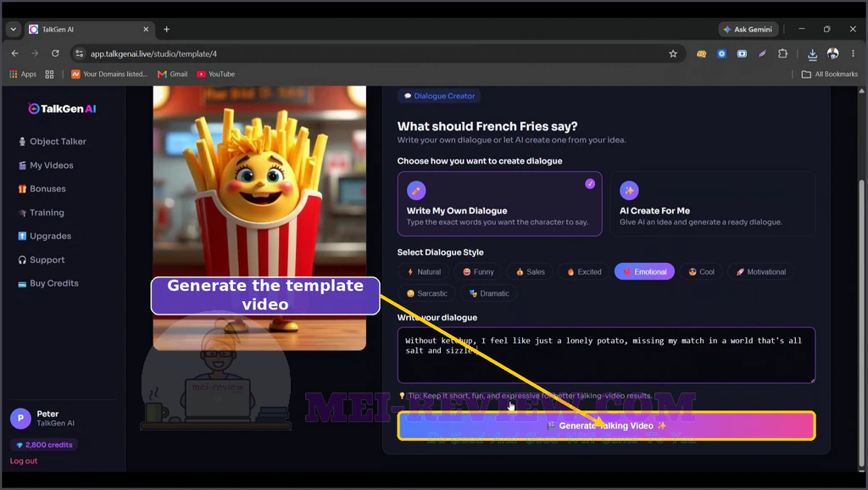868x490 pixels.
Task: Click the French Fries character image
Action: pyautogui.click(x=259, y=218)
